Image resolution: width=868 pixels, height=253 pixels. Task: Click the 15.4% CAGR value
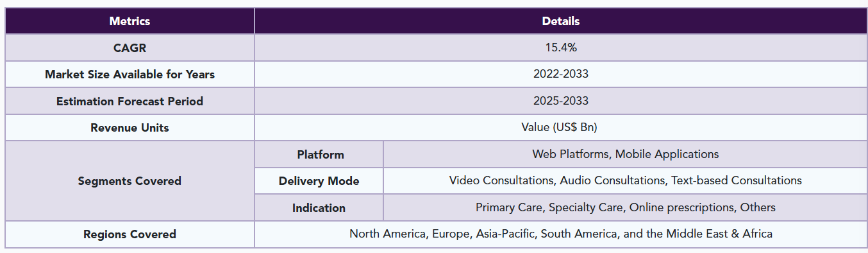click(x=561, y=48)
